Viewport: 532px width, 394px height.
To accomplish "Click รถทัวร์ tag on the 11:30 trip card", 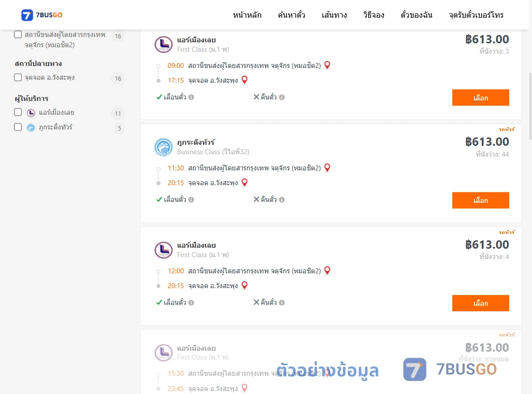I will click(506, 130).
